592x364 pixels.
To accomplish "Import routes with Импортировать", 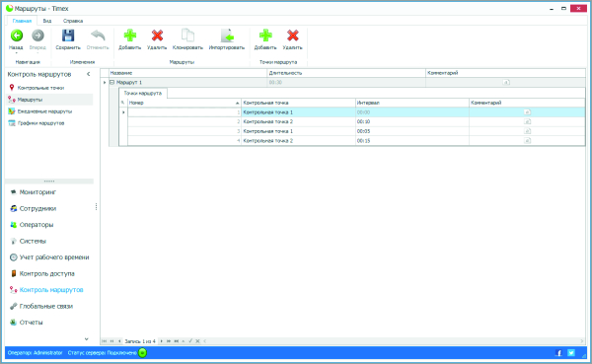I will [227, 39].
